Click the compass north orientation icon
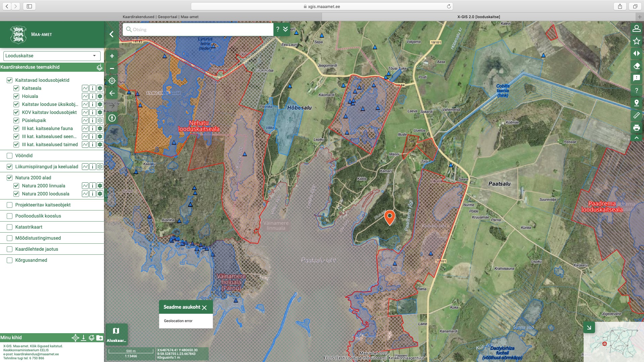This screenshot has height=362, width=644. 112,118
